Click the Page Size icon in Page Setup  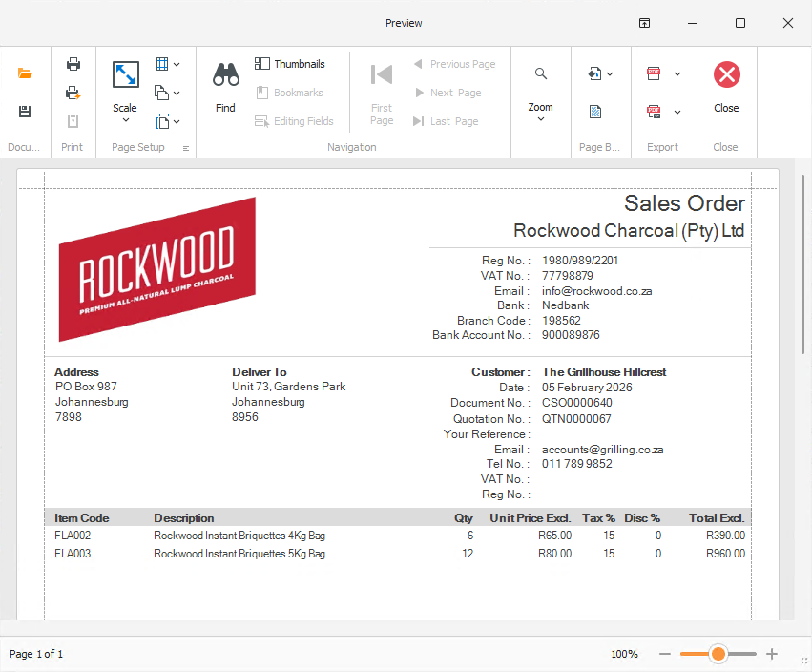[162, 121]
